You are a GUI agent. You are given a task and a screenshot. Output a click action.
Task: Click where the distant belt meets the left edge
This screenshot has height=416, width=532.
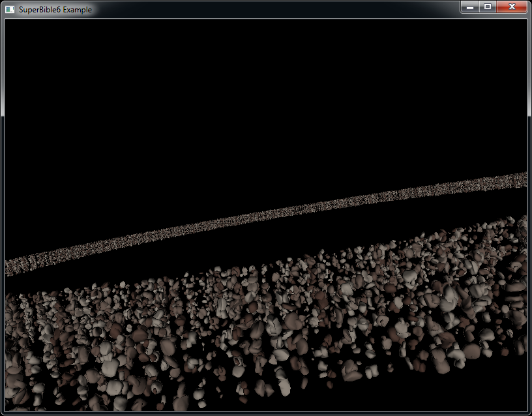(x=9, y=267)
